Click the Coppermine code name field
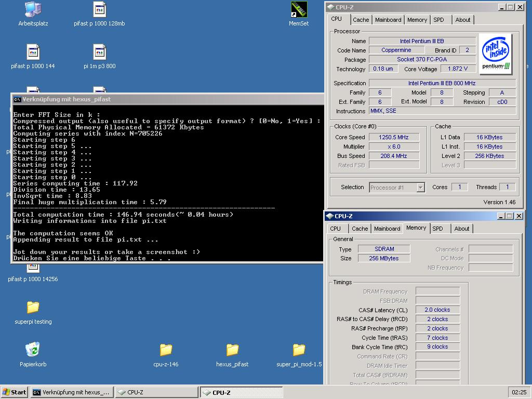 pyautogui.click(x=396, y=50)
